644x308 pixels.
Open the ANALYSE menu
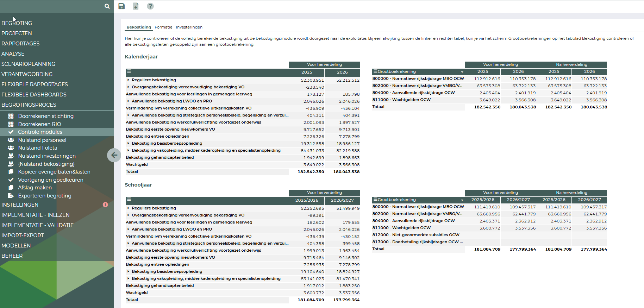pos(13,54)
